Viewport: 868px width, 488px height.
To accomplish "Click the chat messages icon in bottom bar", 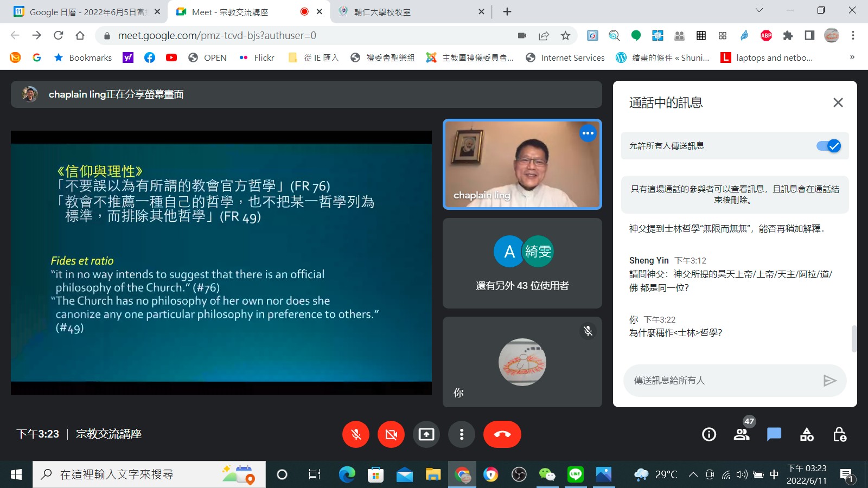I will [x=774, y=434].
